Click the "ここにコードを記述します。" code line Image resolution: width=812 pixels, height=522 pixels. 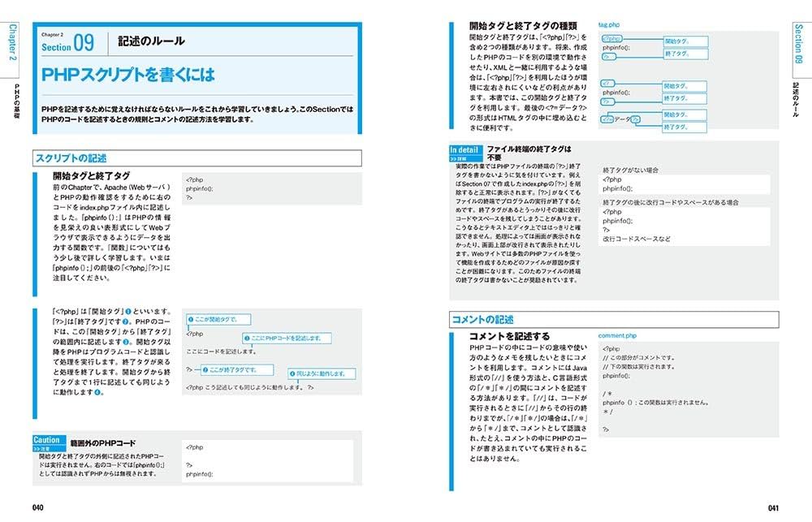[x=221, y=351]
